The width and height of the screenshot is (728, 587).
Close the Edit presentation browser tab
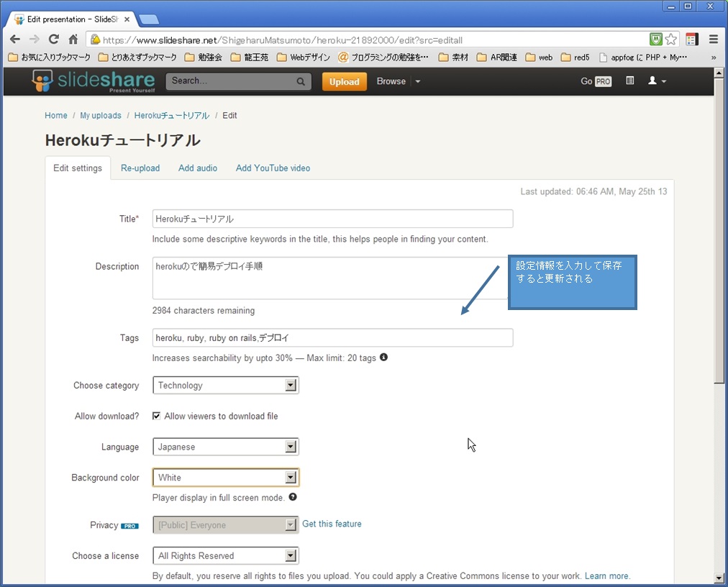(x=127, y=19)
